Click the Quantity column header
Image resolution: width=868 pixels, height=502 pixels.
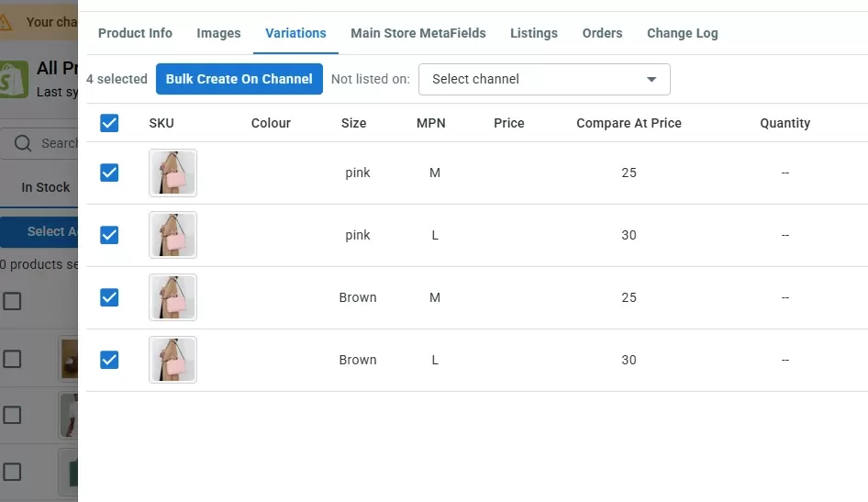(x=785, y=123)
